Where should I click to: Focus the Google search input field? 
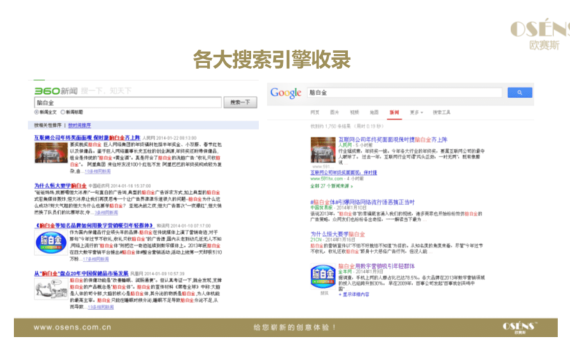click(405, 92)
